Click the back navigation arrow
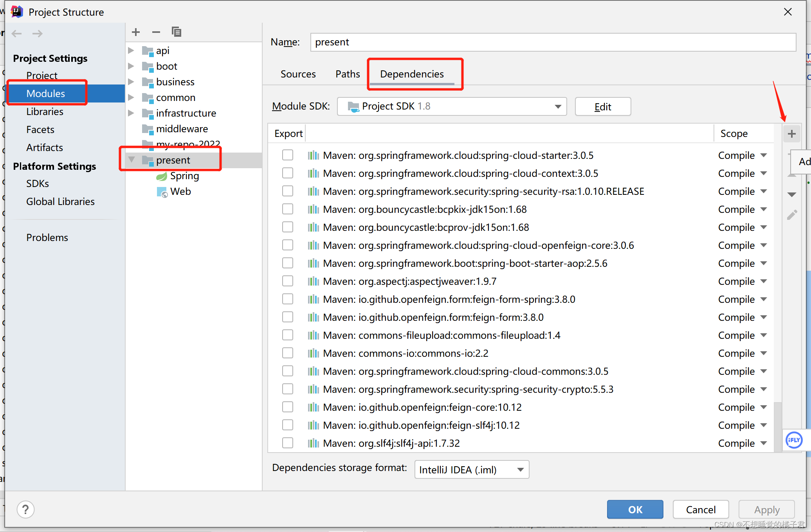The height and width of the screenshot is (532, 811). pos(17,34)
